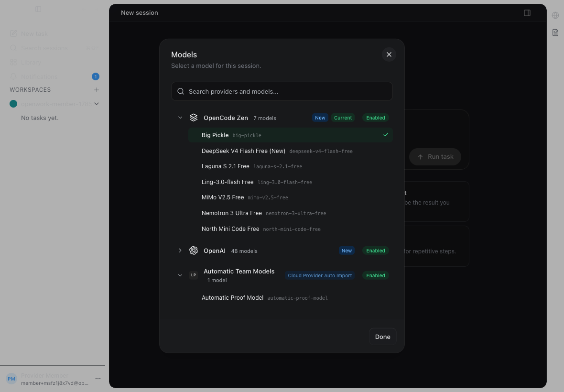Select DeepSeek V4 Flash Free model
564x392 pixels.
click(290, 151)
